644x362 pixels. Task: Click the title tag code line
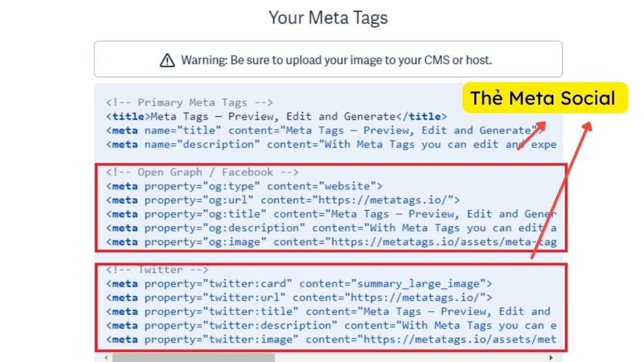coord(276,116)
